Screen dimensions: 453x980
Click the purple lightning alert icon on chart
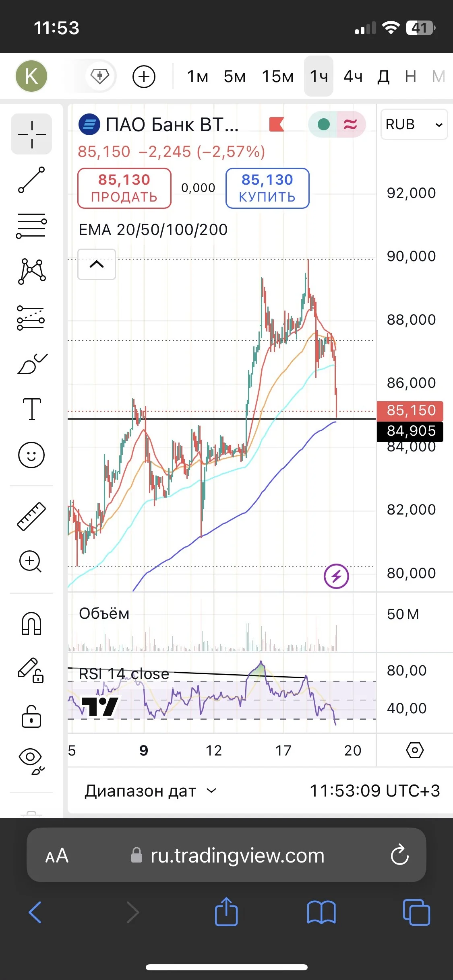(336, 576)
